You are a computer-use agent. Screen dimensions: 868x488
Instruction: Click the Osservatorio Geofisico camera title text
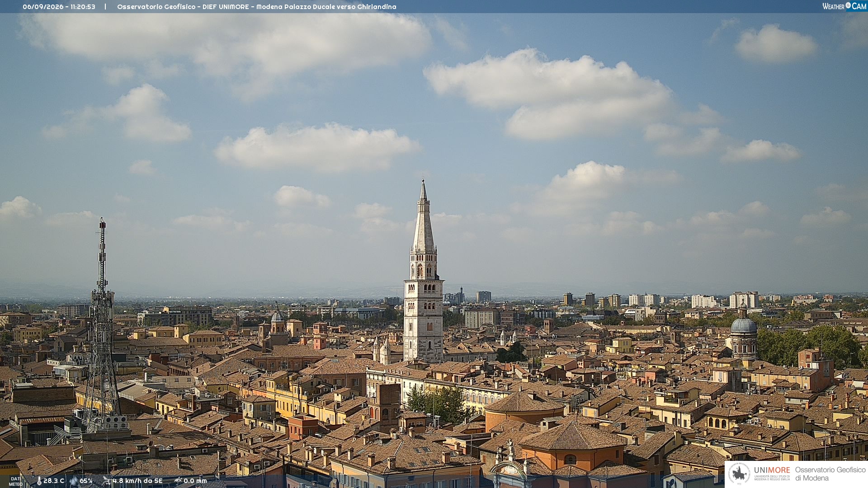pyautogui.click(x=256, y=7)
